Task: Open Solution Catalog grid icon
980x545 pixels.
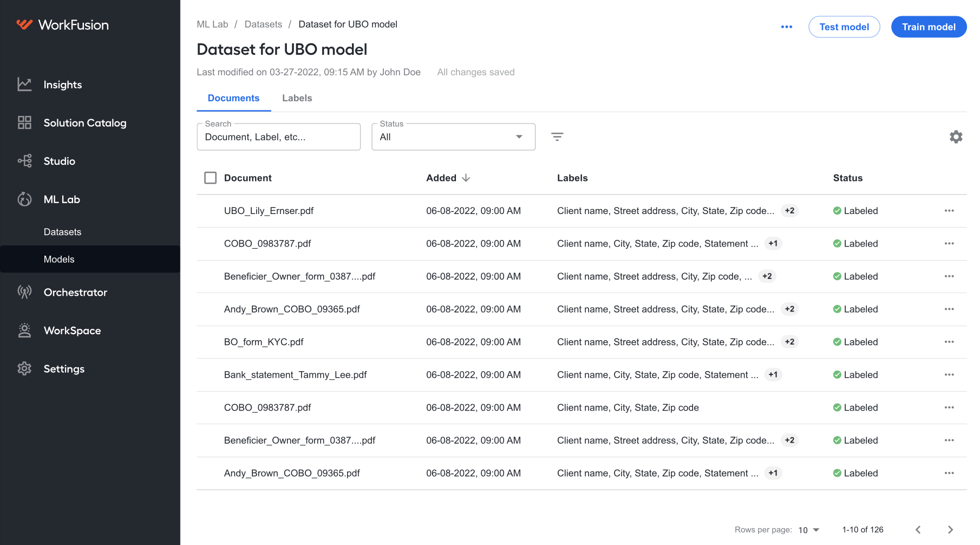Action: pos(24,122)
